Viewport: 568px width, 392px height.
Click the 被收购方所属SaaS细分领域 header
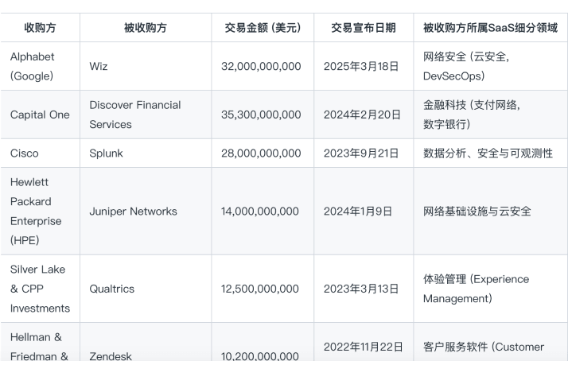[x=490, y=28]
